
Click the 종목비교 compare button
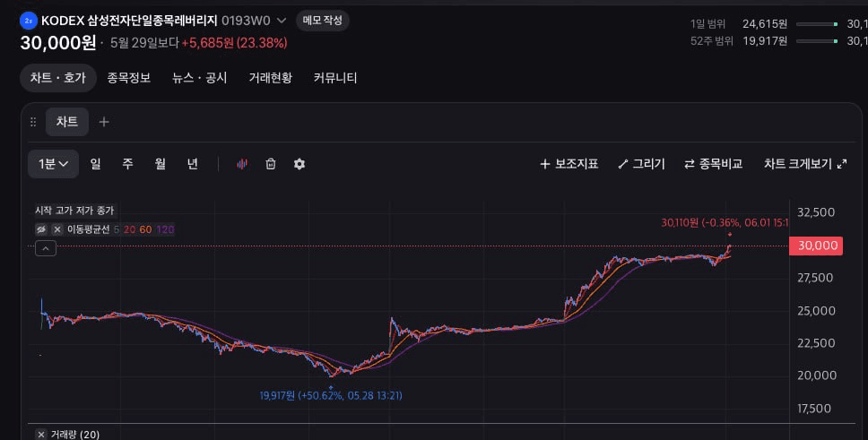point(714,164)
